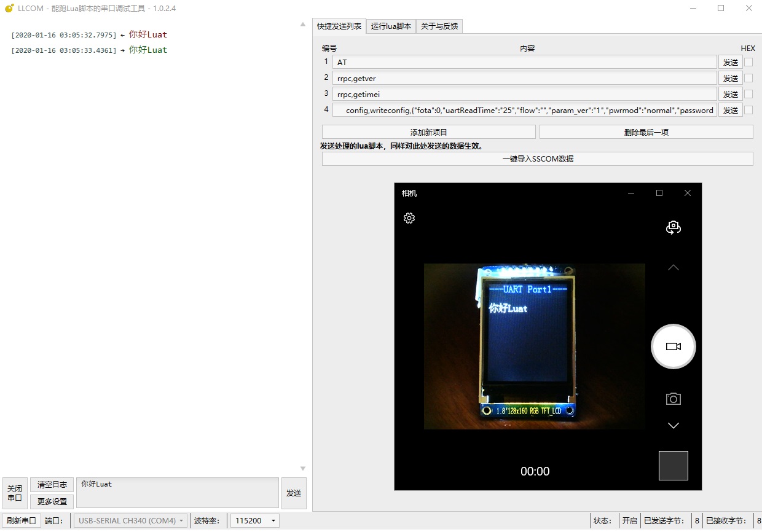
Task: Open the serial port COM4 dropdown
Action: (129, 520)
